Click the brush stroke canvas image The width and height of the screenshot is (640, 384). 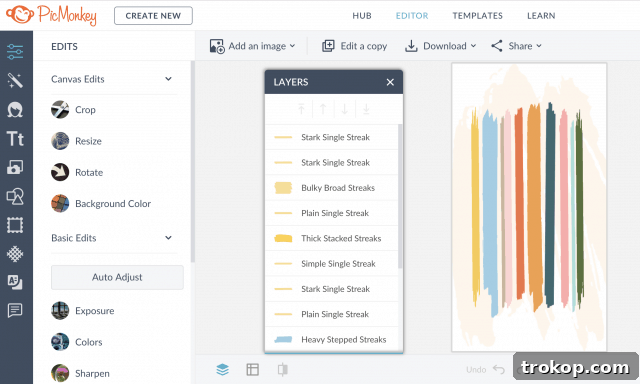pos(529,207)
